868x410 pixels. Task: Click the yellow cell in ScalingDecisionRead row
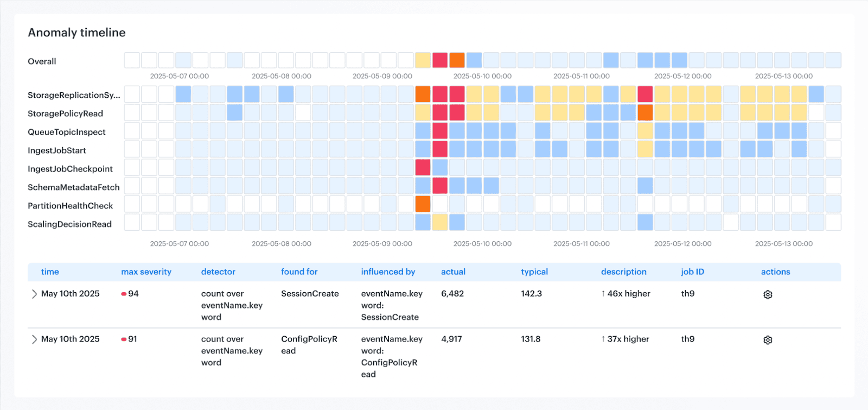[x=440, y=222]
